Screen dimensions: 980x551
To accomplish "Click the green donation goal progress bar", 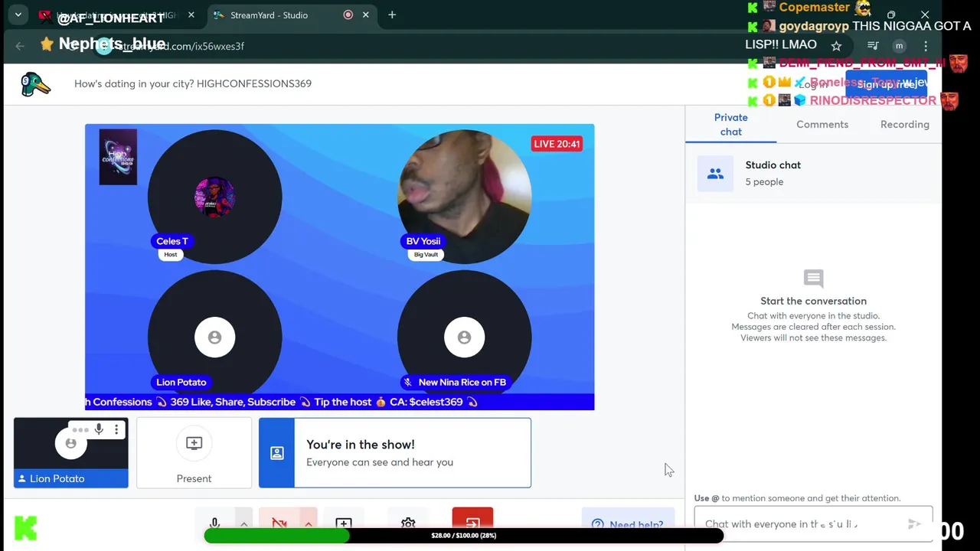I will (x=463, y=536).
